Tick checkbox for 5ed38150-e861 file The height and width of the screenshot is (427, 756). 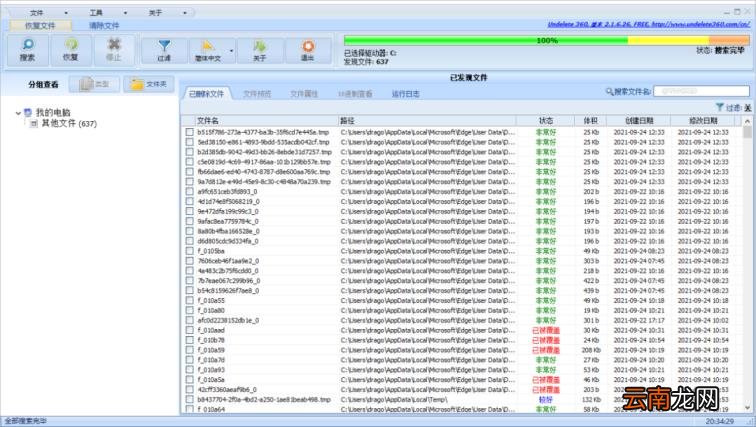(189, 142)
